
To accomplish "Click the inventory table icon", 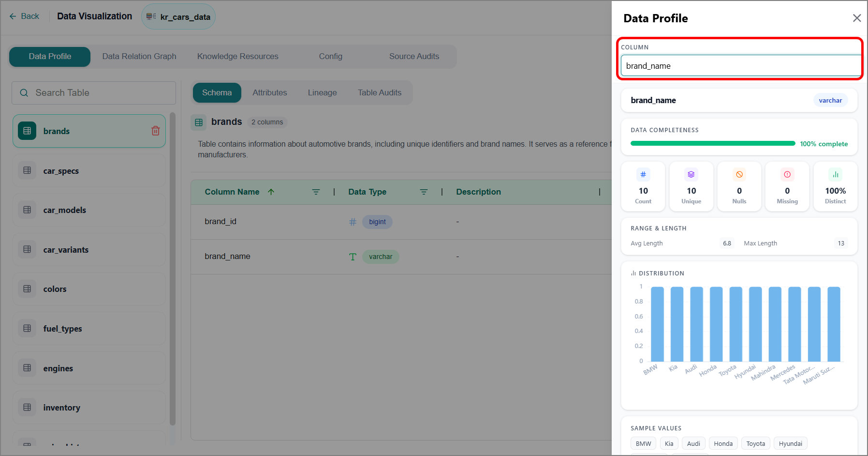I will tap(27, 407).
